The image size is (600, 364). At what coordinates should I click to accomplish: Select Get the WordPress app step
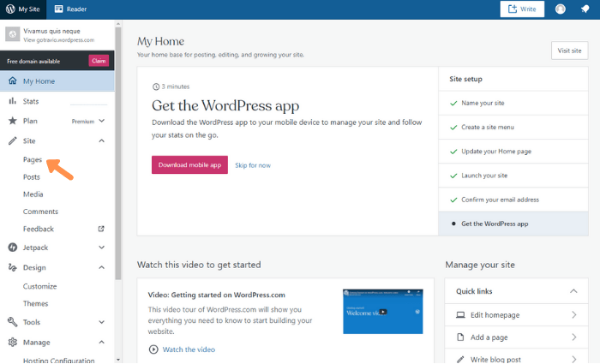tap(513, 224)
